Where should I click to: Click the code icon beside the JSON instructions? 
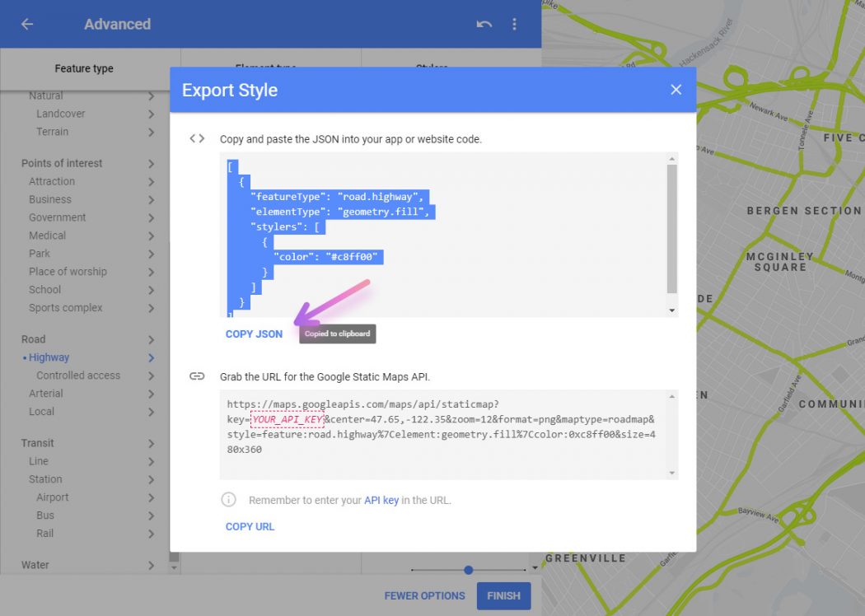196,138
